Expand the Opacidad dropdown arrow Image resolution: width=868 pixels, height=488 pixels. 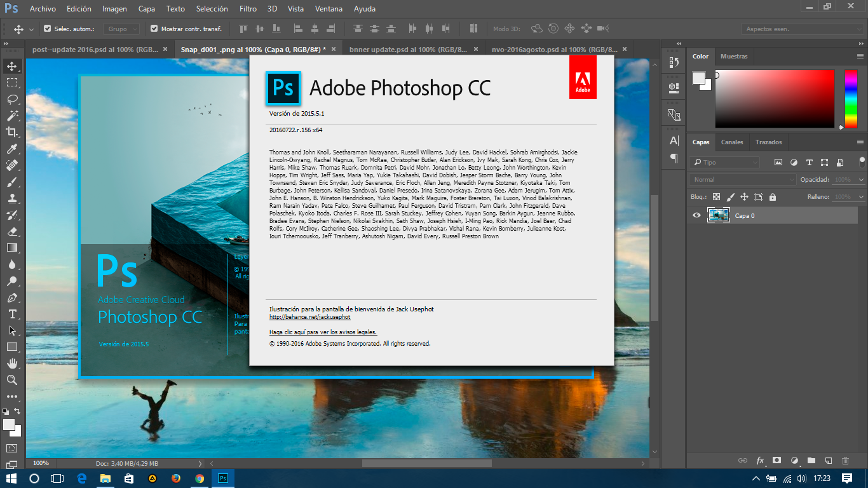tap(860, 180)
